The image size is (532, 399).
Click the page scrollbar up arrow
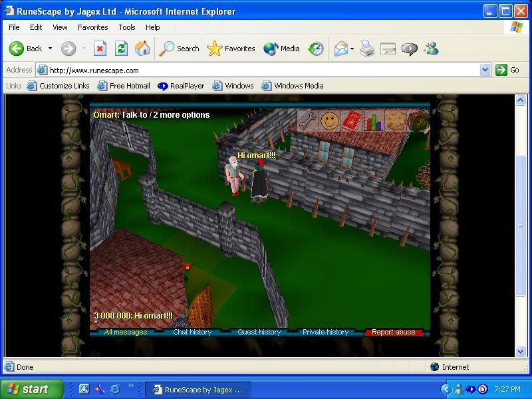click(521, 100)
